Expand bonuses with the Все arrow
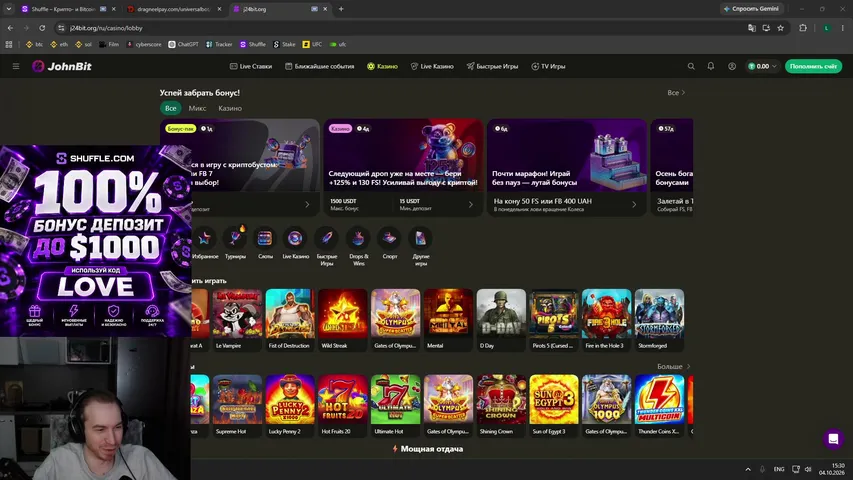Viewport: 853px width, 480px height. point(676,93)
